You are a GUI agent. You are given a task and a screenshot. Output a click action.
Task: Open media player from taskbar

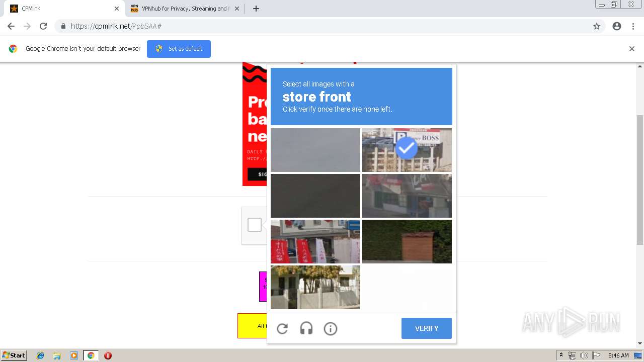coord(74,355)
